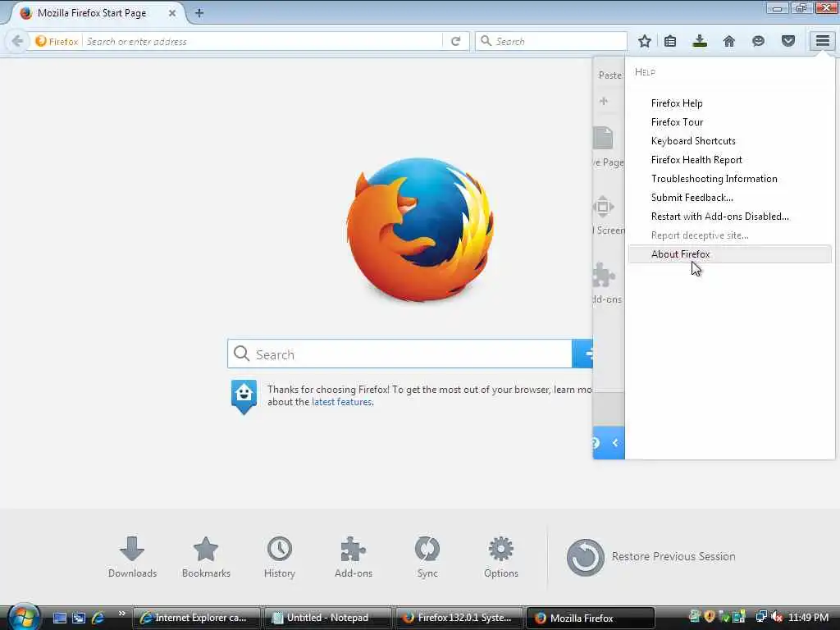Select Submit Feedback...
The height and width of the screenshot is (630, 840).
(692, 197)
